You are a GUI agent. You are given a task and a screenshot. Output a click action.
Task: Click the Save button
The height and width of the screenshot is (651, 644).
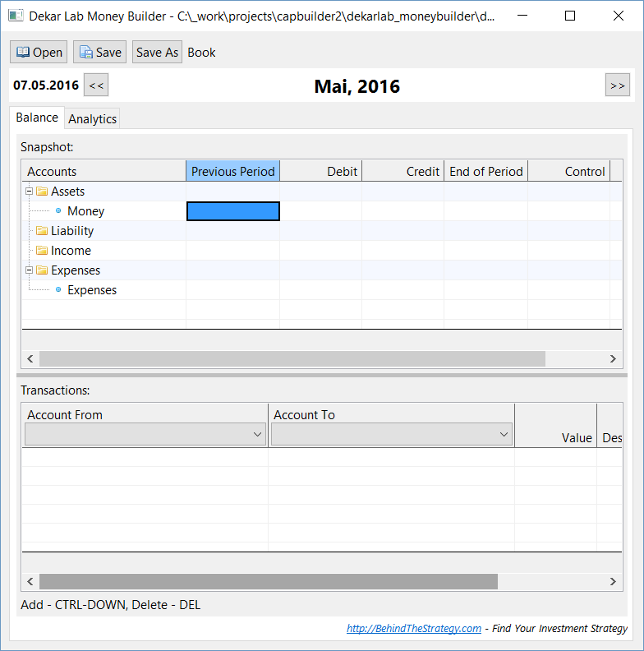coord(99,52)
